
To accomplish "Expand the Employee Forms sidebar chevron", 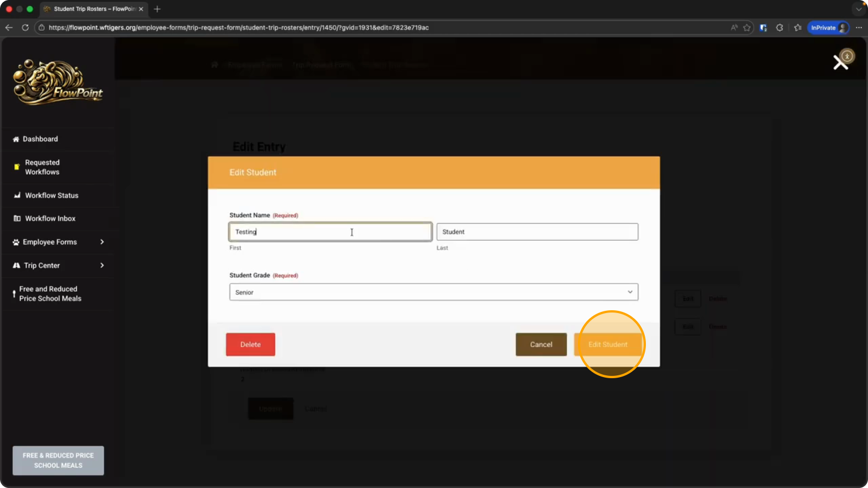I will pos(102,242).
